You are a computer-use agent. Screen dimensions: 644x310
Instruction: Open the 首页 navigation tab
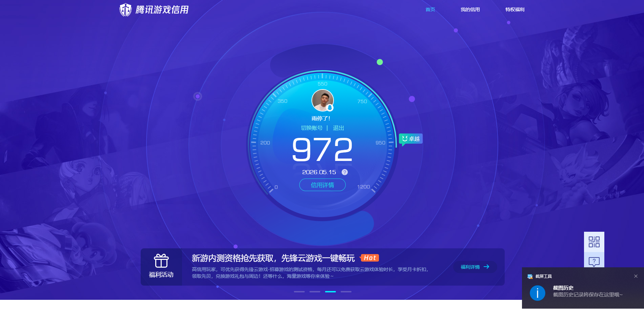click(x=430, y=9)
